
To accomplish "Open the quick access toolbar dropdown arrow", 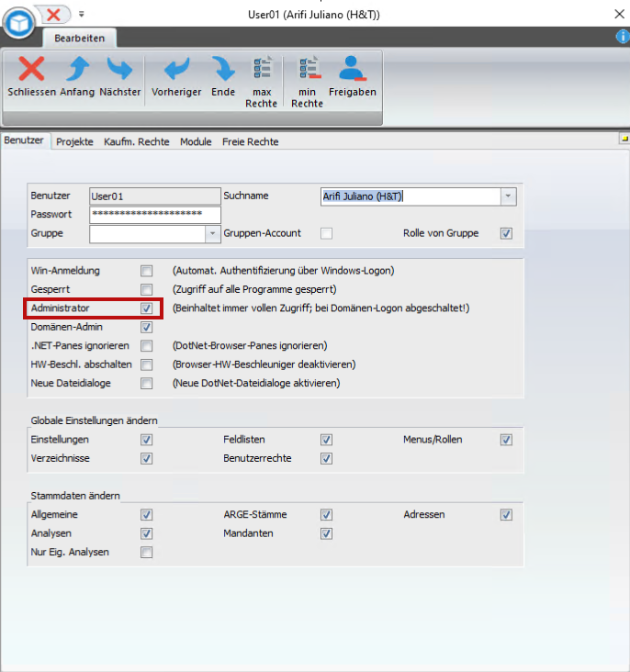I will pos(82,15).
